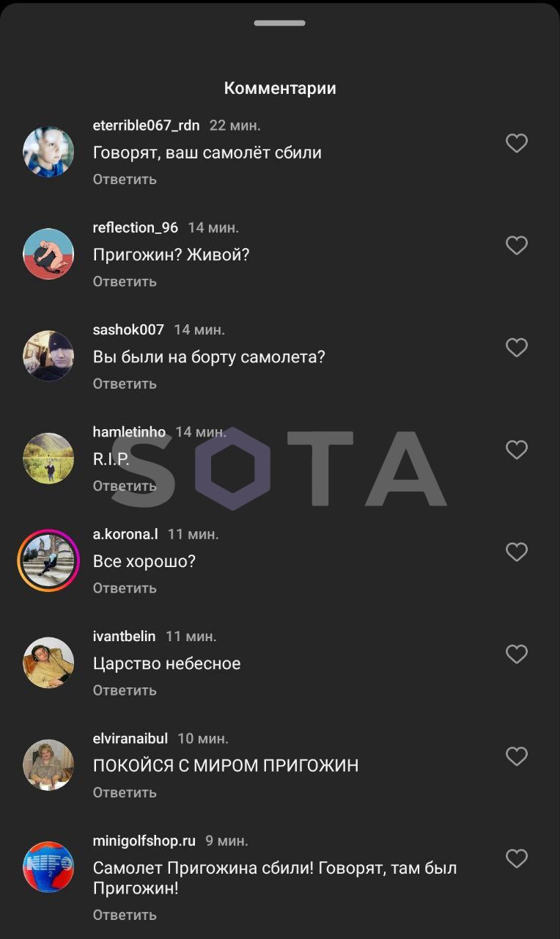Reply to eterrible067_rdn's comment

125,179
